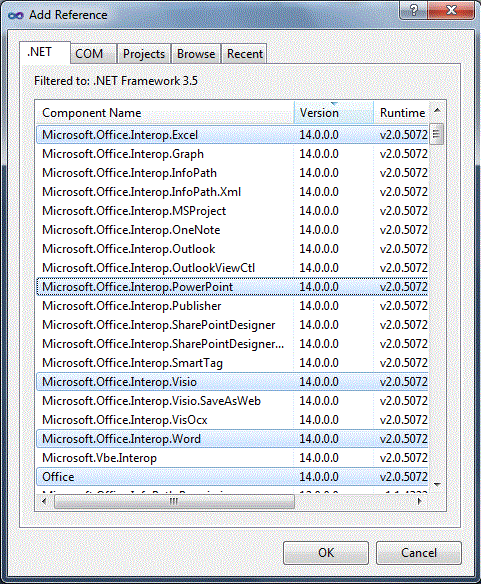This screenshot has width=481, height=584.
Task: Open the Projects tab
Action: click(x=144, y=54)
